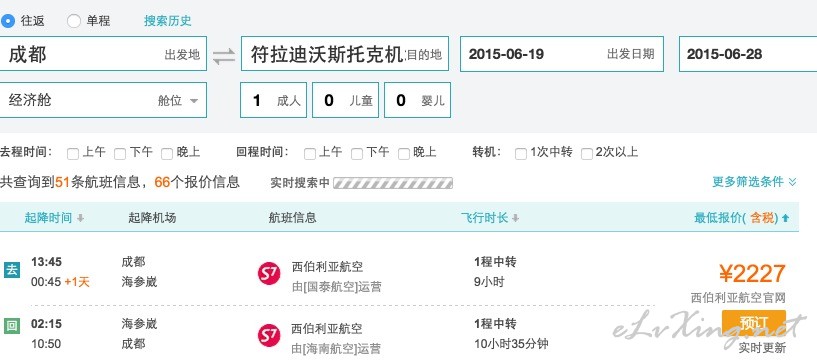This screenshot has height=362, width=817.
Task: Open the 经济舱 cabin class dropdown
Action: point(103,100)
